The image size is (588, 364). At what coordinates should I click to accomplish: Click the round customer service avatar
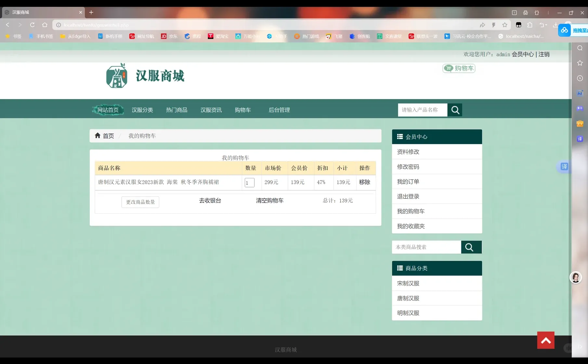(576, 278)
